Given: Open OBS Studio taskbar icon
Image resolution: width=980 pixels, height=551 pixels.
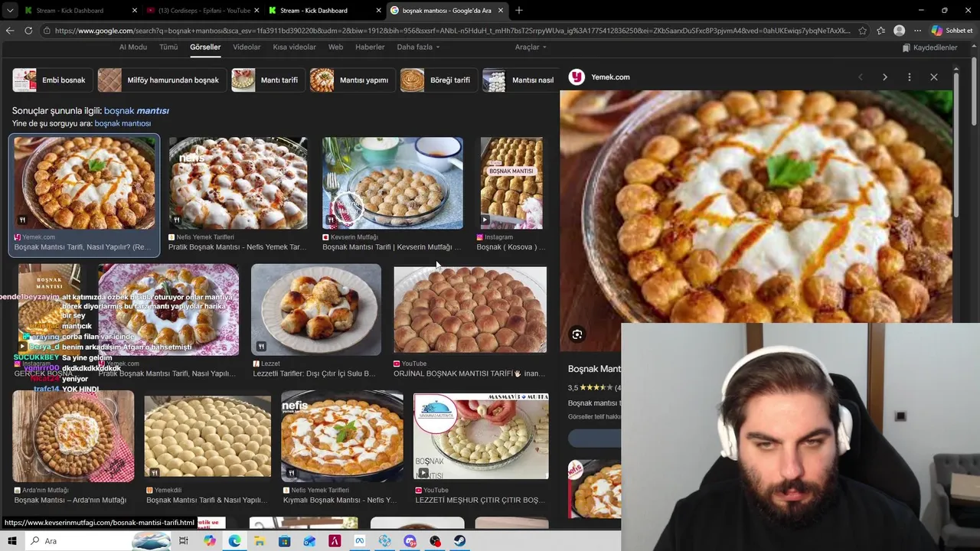Looking at the screenshot, I should tap(436, 541).
